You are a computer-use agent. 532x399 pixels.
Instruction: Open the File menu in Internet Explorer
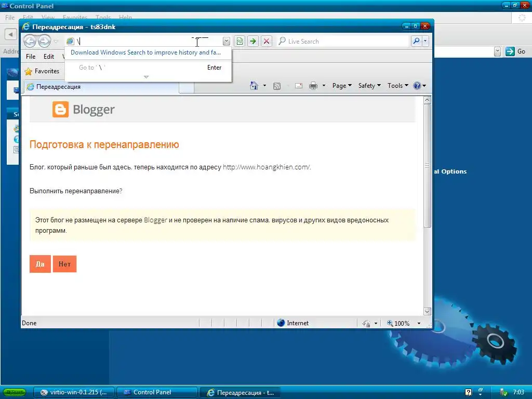31,57
